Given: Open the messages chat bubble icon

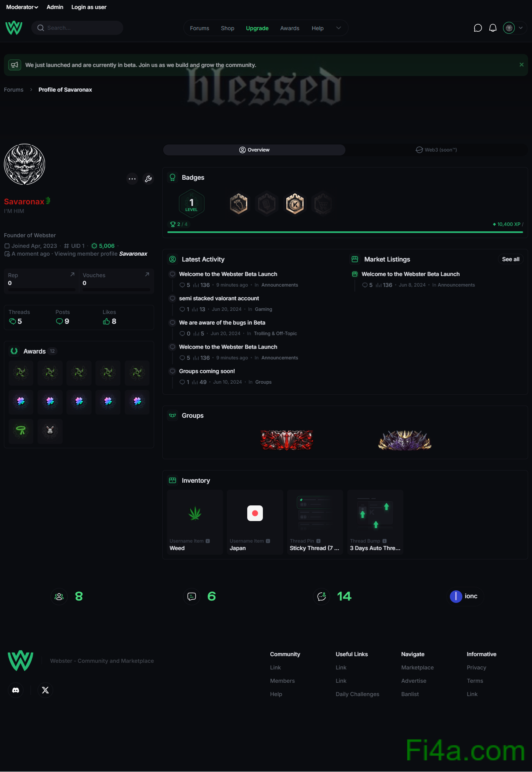Looking at the screenshot, I should (478, 28).
